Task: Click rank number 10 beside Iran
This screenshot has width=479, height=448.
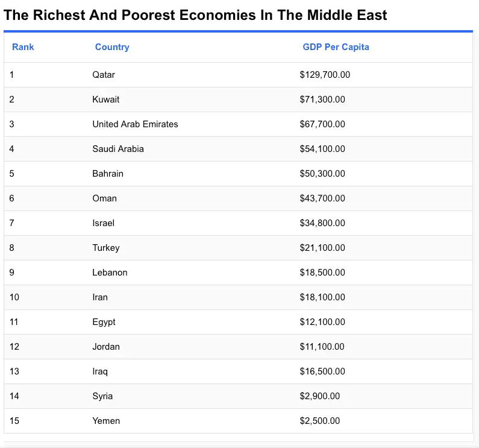Action: point(14,297)
